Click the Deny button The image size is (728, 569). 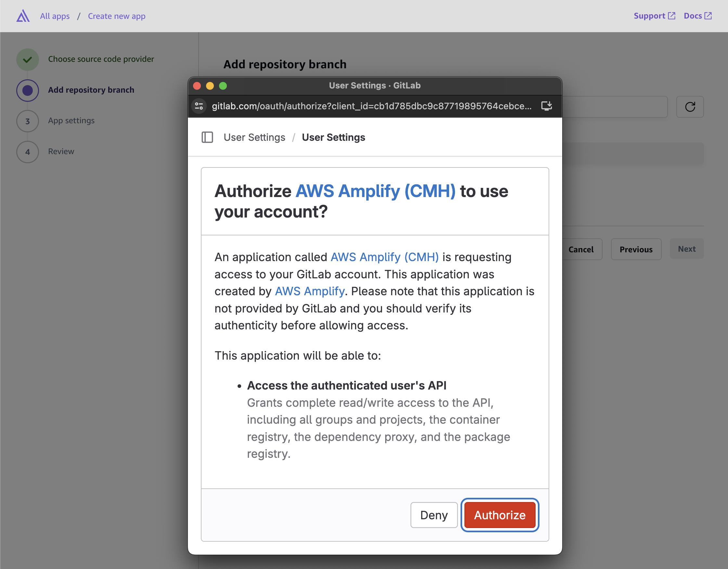point(434,515)
